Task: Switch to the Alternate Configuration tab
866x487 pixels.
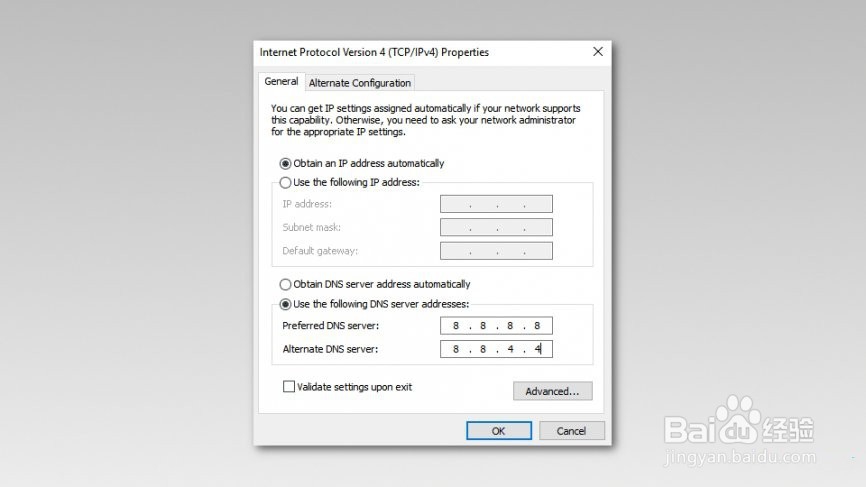Action: [x=360, y=83]
